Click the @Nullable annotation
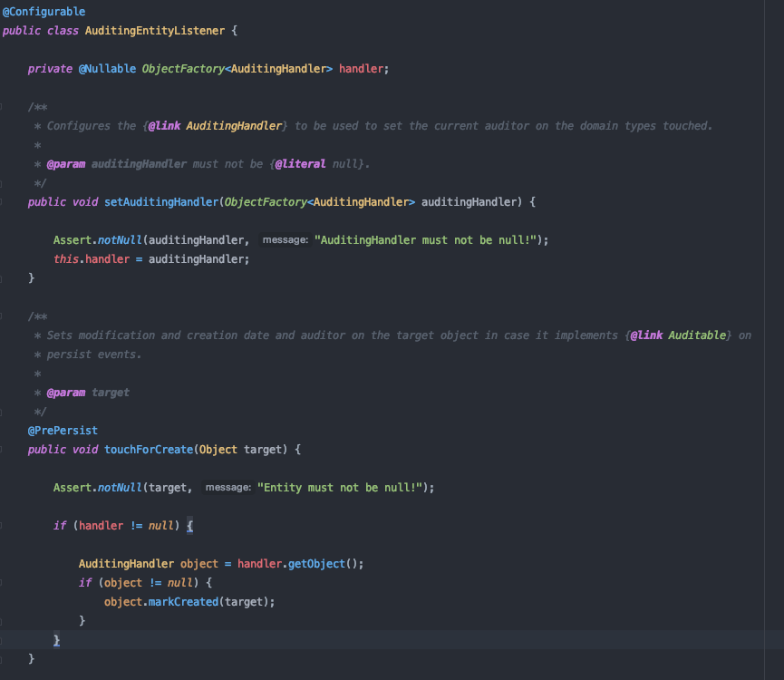The height and width of the screenshot is (680, 784). tap(107, 69)
